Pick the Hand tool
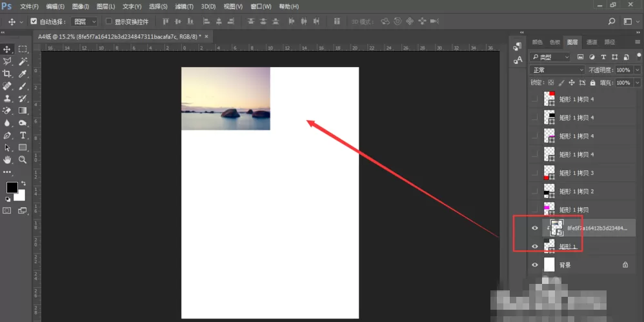 pos(7,160)
